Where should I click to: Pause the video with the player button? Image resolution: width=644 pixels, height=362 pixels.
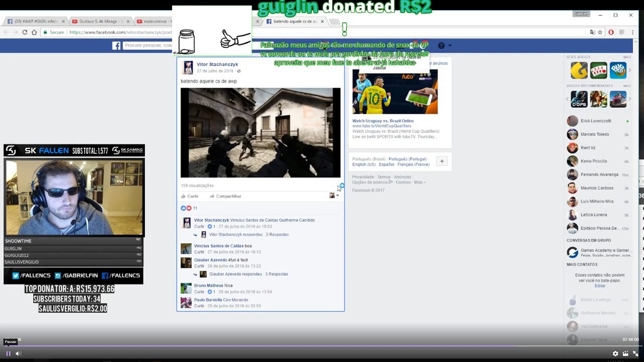coord(8,353)
